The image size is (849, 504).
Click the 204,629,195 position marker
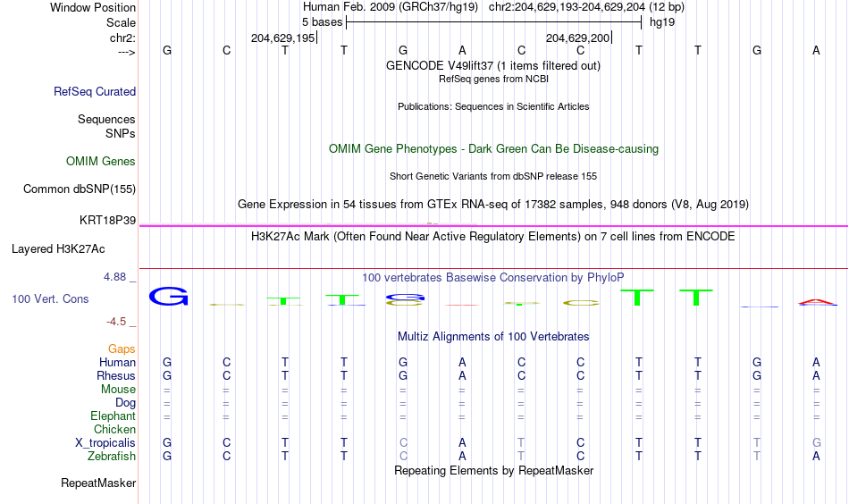[283, 38]
